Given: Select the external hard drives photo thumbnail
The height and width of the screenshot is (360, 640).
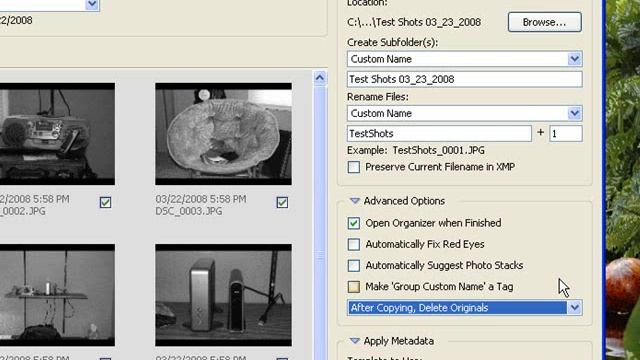Looking at the screenshot, I should pyautogui.click(x=223, y=295).
